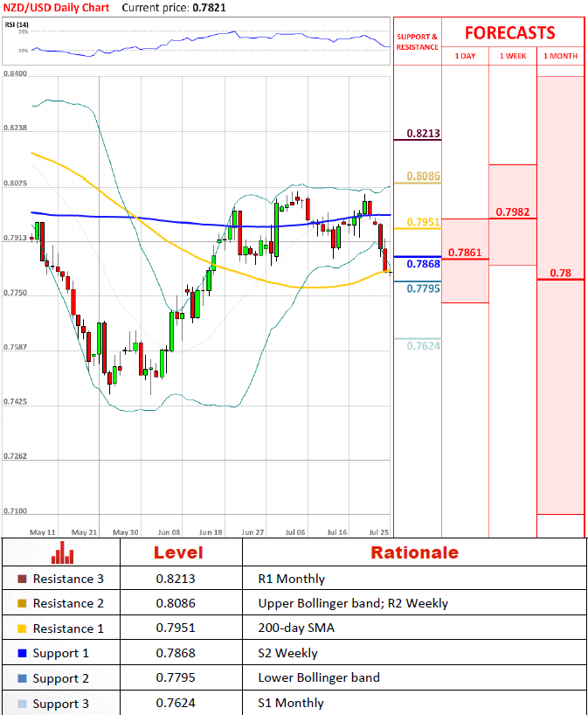The height and width of the screenshot is (715, 588).
Task: Click the FORECASTS heading
Action: (x=509, y=33)
